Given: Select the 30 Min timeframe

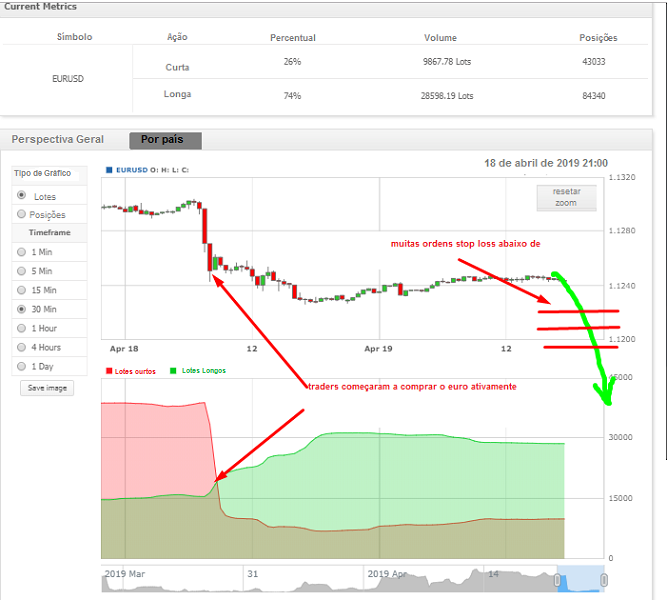Looking at the screenshot, I should tap(22, 309).
